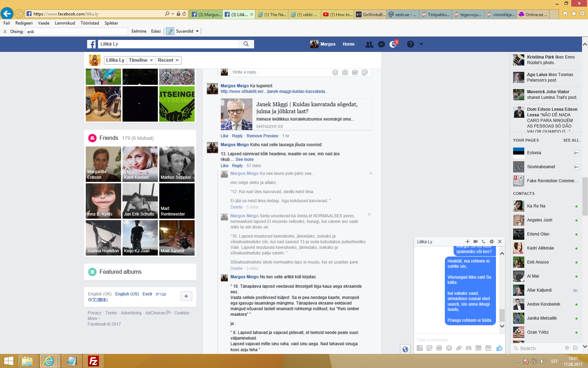Click the See more link
The image size is (588, 368).
(x=244, y=159)
